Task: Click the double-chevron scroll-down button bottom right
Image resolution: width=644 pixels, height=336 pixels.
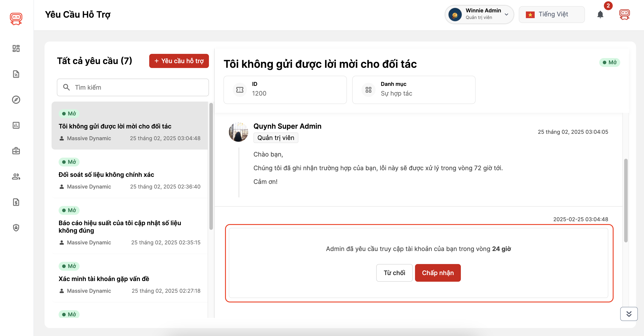Action: coord(629,314)
